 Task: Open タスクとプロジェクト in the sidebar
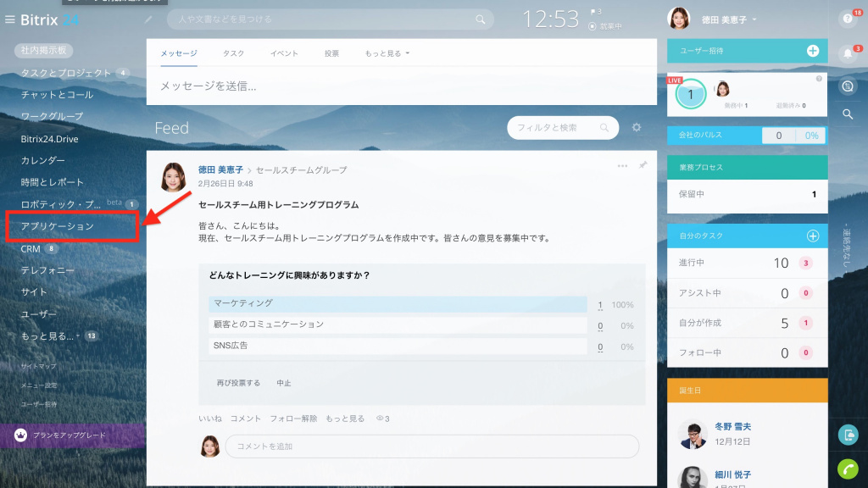tap(66, 73)
